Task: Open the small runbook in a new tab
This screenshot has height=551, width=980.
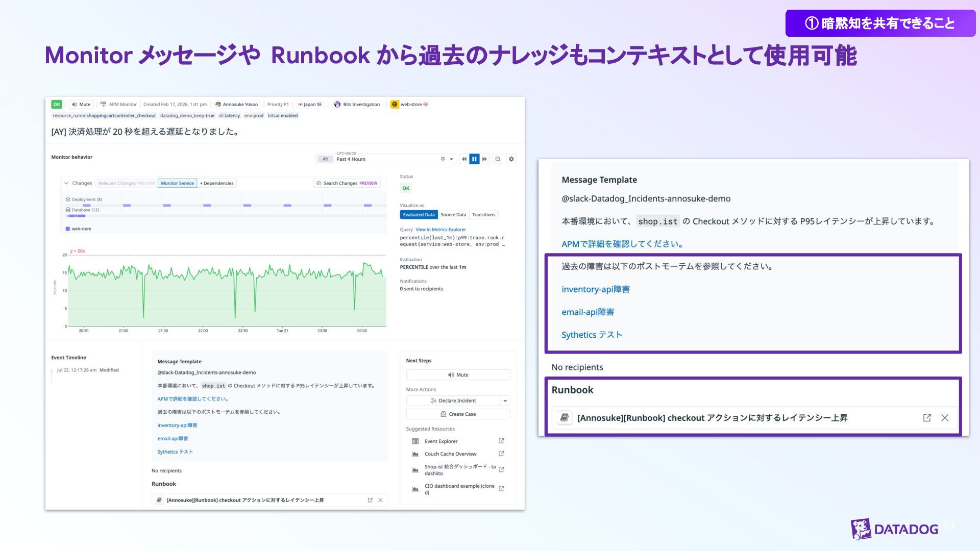Action: [370, 500]
